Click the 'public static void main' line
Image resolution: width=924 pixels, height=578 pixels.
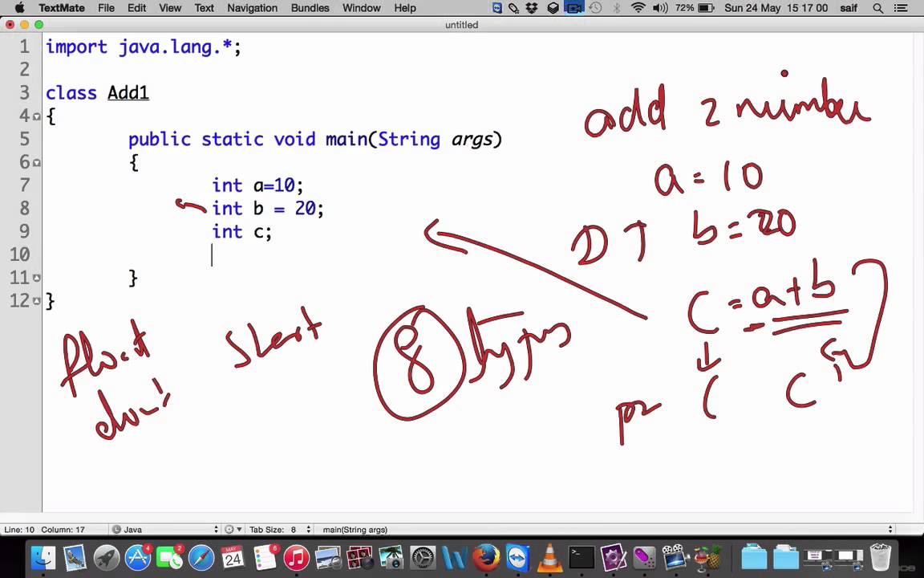click(x=315, y=139)
